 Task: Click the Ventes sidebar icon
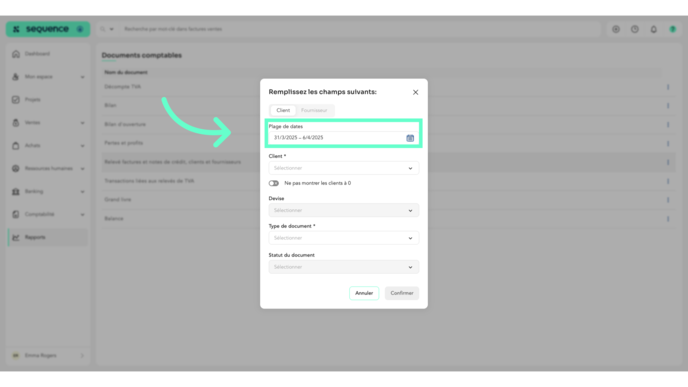16,123
